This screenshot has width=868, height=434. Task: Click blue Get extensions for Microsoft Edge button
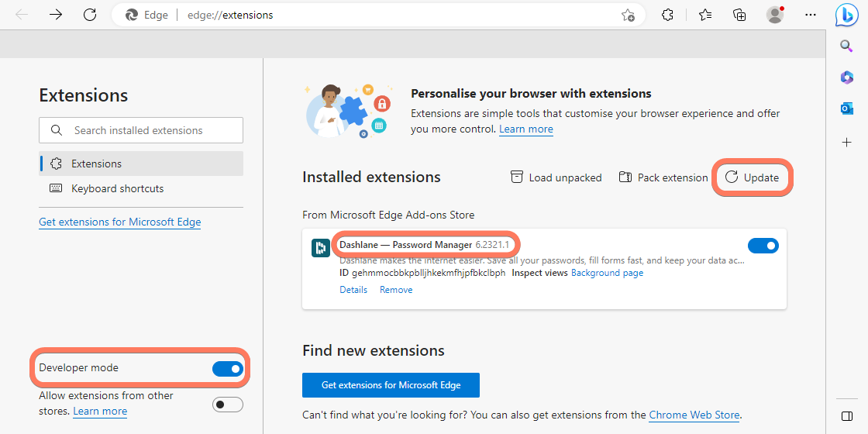pyautogui.click(x=391, y=384)
